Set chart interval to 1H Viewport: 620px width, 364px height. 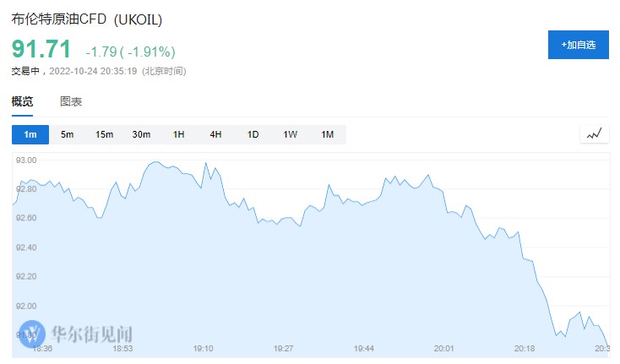point(178,134)
